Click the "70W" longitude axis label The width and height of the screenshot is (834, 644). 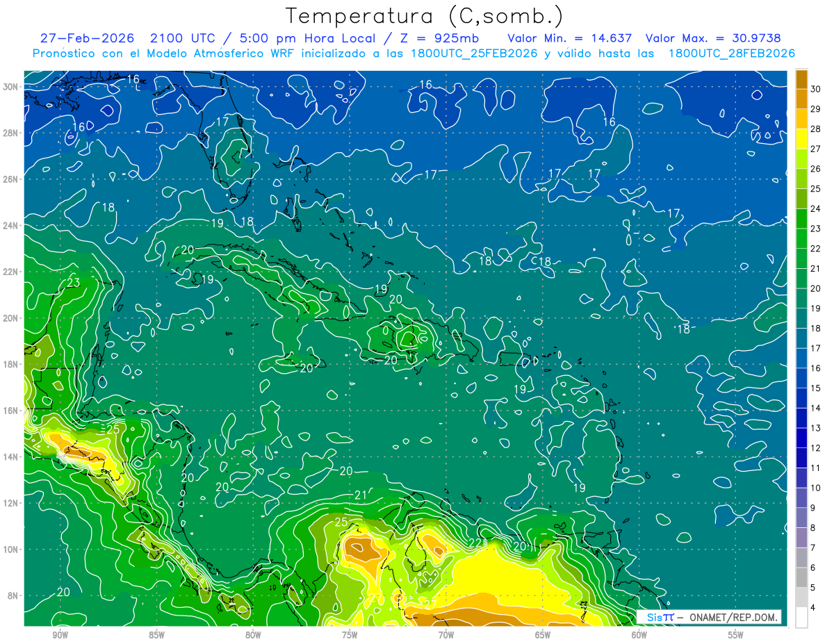tap(446, 635)
